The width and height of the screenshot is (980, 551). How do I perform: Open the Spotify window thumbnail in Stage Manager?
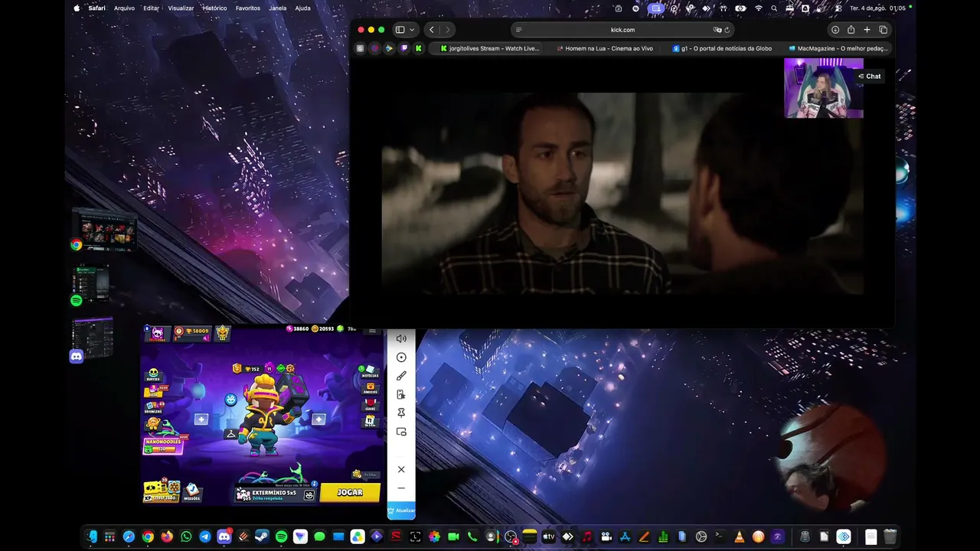pos(90,284)
